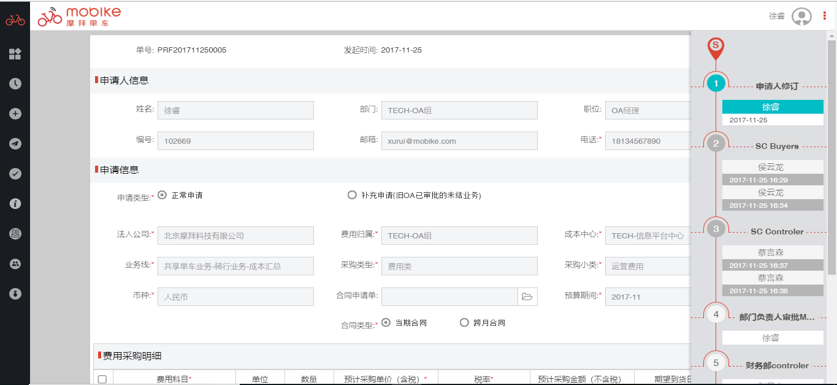Click 蔡言森 entry dated 16:37
The width and height of the screenshot is (837, 385).
[772, 258]
